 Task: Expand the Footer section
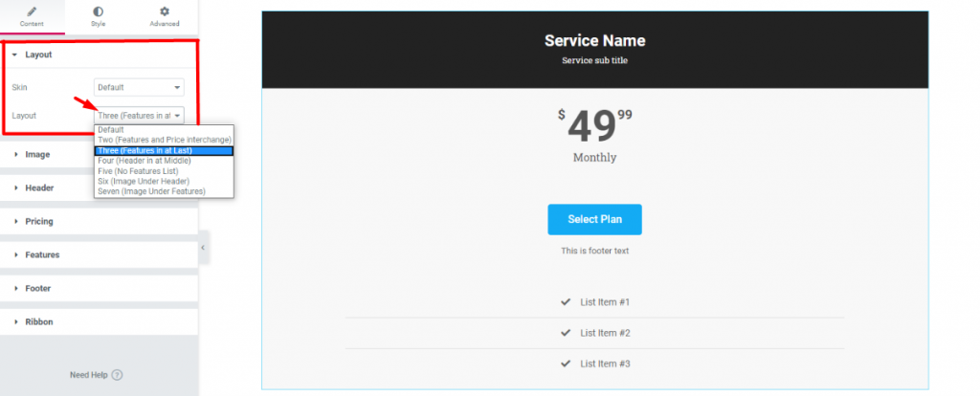pyautogui.click(x=37, y=288)
